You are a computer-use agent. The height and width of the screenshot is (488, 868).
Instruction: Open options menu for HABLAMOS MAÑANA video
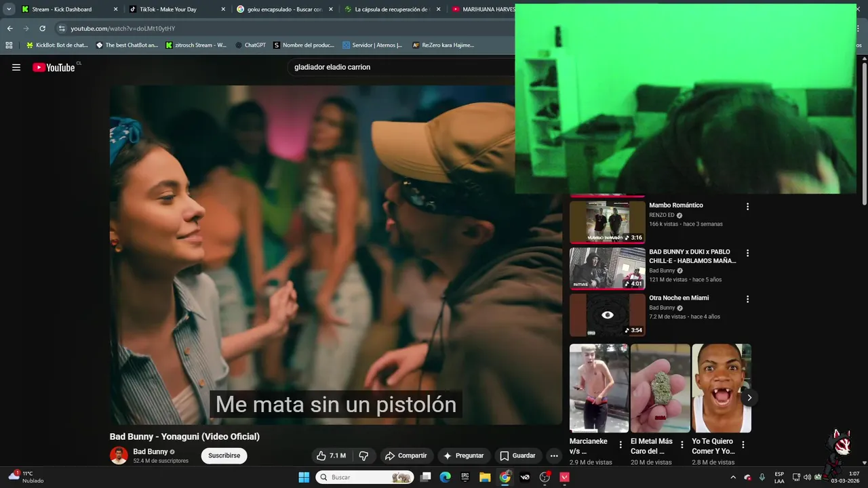748,253
